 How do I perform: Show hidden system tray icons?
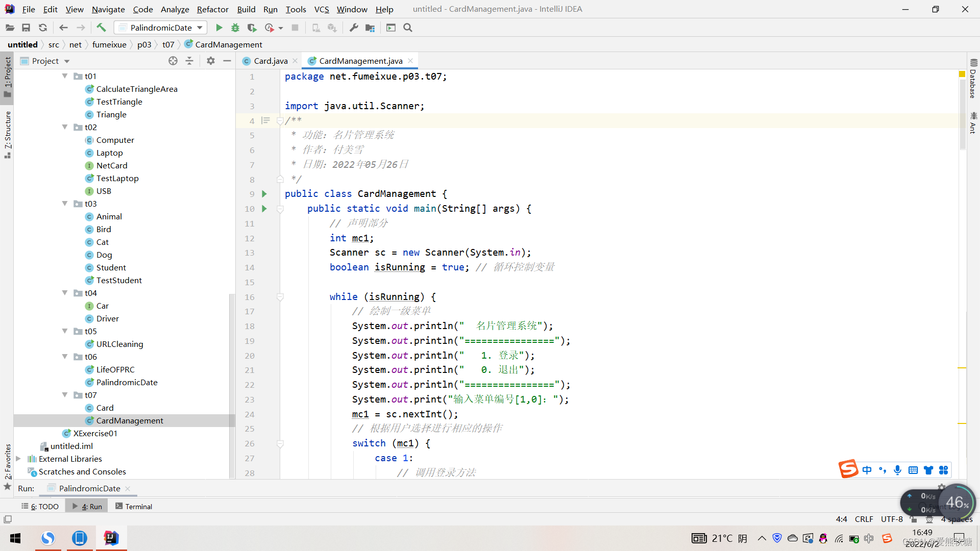(x=762, y=538)
